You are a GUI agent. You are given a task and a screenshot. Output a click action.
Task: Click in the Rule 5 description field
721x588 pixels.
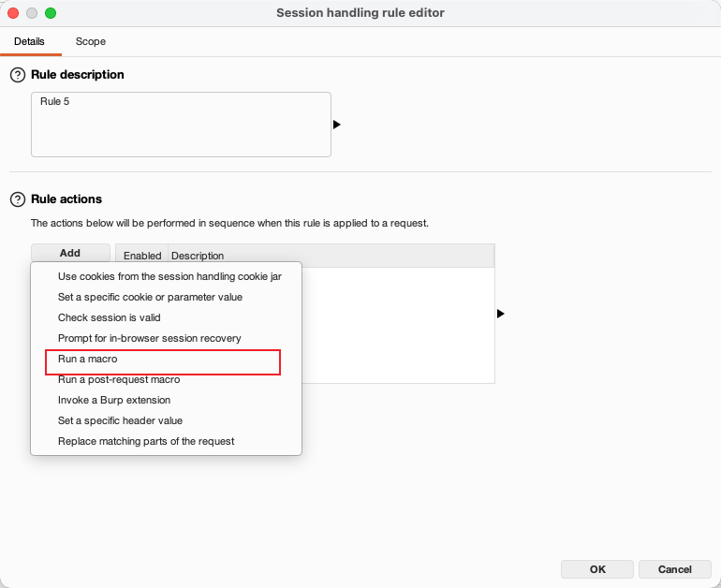point(181,125)
